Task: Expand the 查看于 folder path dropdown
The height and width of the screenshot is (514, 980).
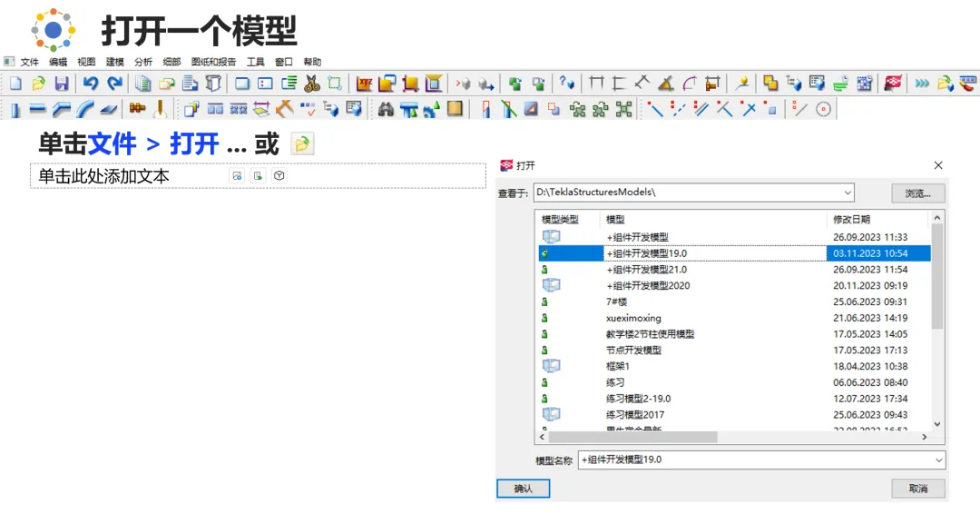Action: (x=848, y=193)
